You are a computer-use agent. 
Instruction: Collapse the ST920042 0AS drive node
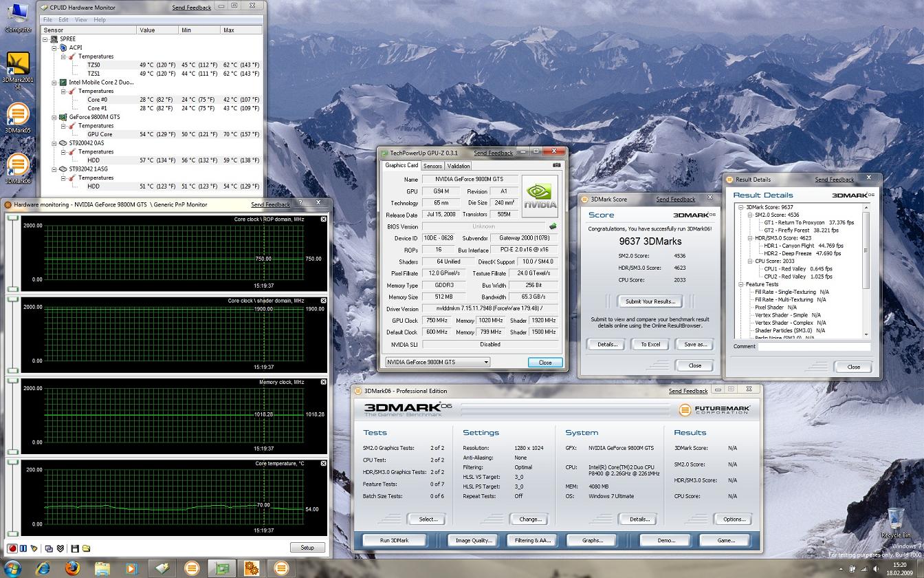click(x=54, y=143)
